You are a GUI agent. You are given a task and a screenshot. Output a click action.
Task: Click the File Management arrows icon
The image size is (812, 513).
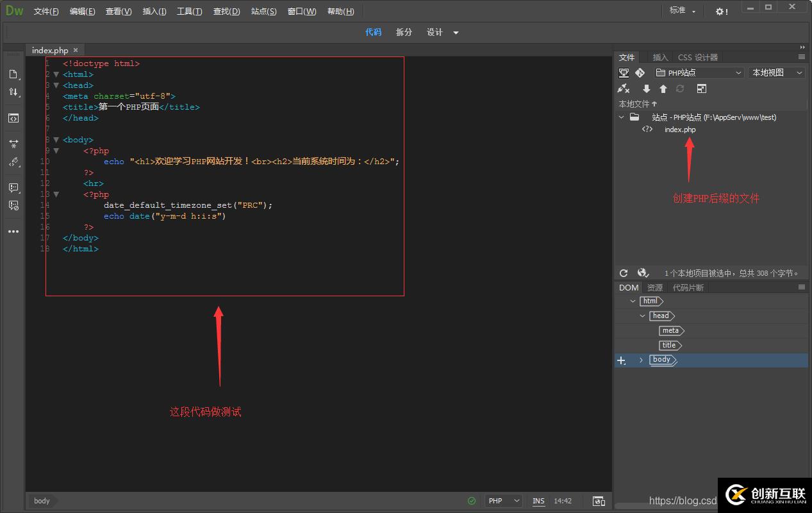(x=13, y=92)
